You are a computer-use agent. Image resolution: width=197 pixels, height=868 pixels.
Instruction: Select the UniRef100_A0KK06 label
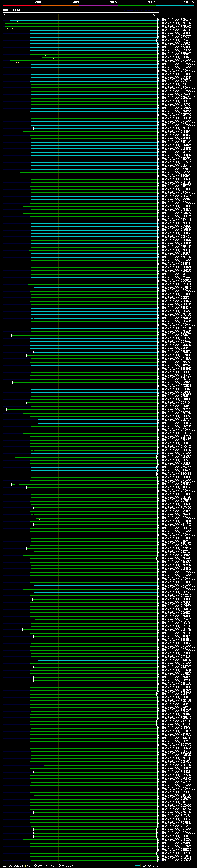(176, 111)
